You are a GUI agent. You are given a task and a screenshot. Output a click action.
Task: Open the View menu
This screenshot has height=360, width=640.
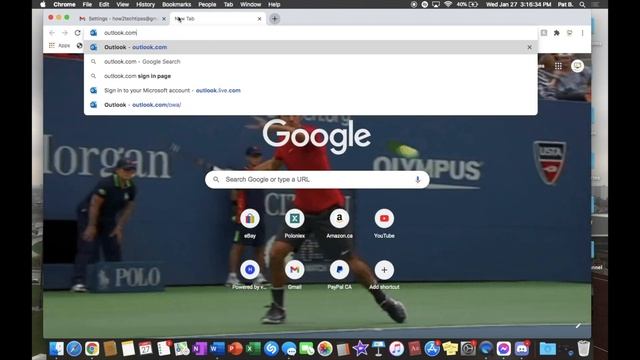point(122,4)
